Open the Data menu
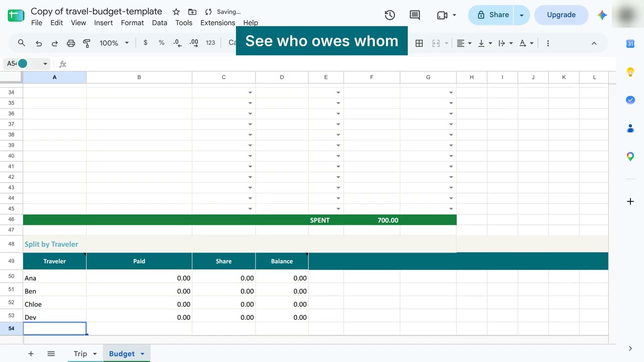 [x=159, y=23]
